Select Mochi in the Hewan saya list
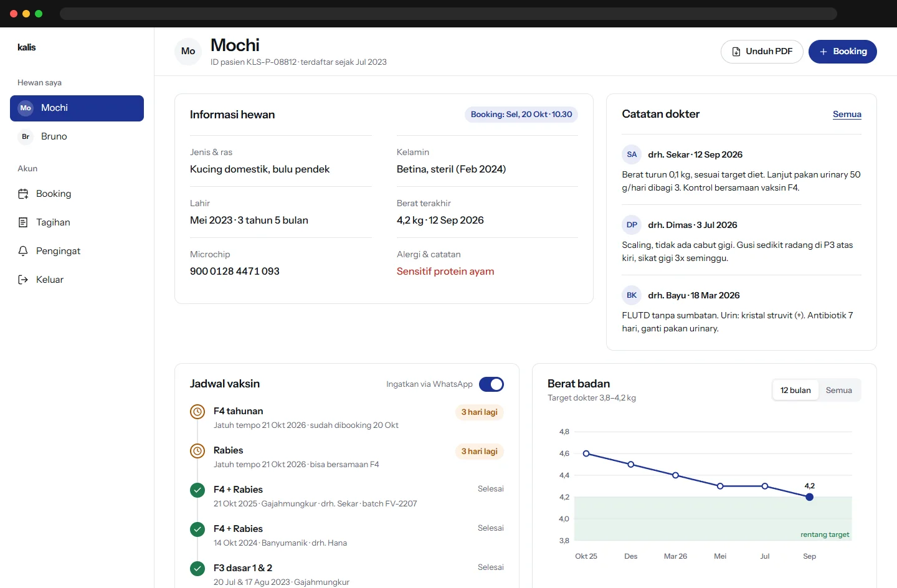 77,108
